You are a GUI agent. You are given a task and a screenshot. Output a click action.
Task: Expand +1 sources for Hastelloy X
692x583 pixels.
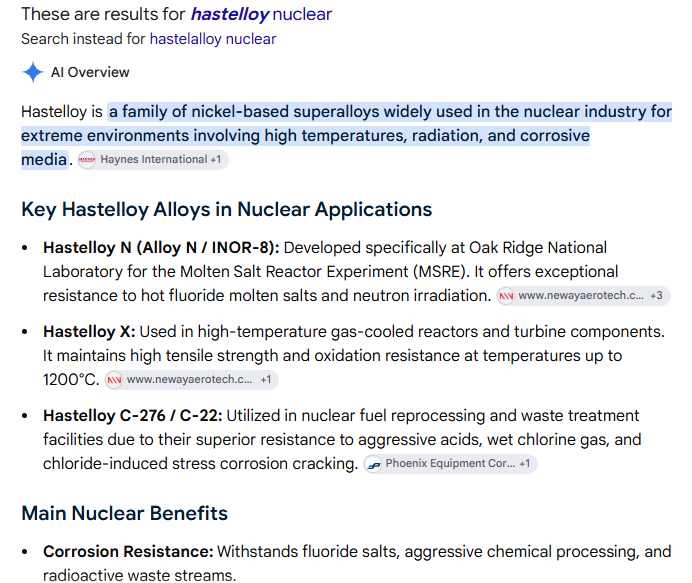click(266, 380)
